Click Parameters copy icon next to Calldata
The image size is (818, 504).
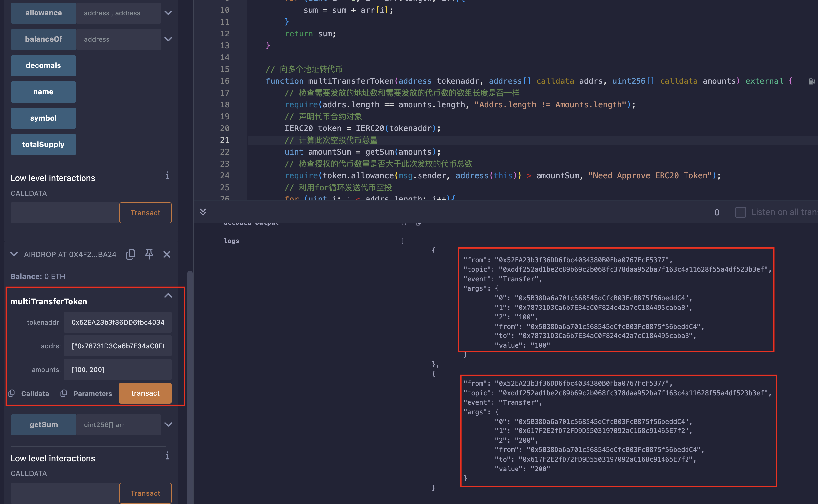64,393
